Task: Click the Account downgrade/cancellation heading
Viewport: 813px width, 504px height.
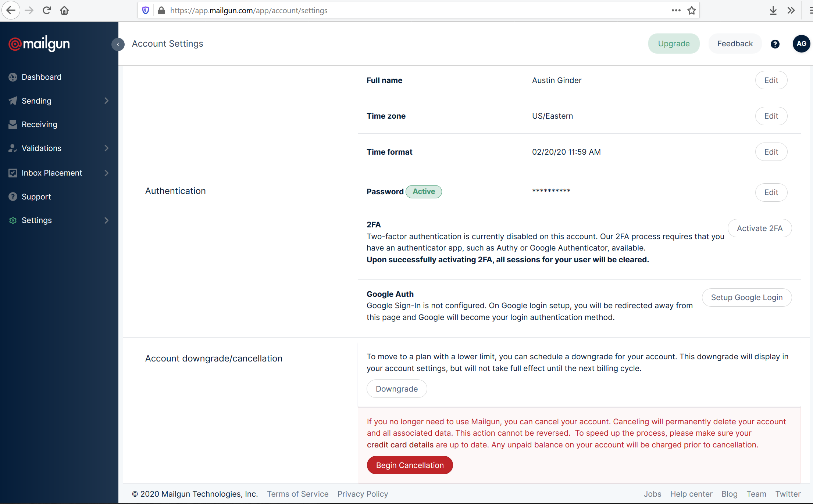Action: [x=214, y=359]
